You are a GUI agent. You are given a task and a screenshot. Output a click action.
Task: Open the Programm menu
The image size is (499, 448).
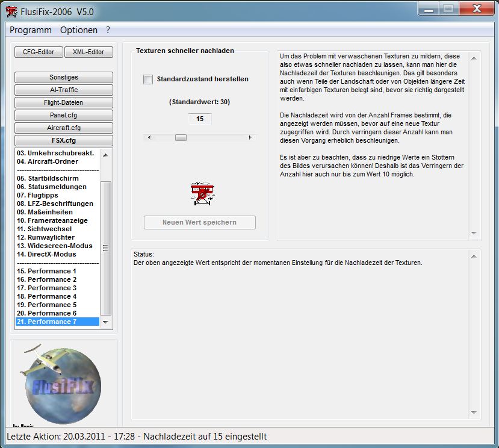[x=31, y=30]
